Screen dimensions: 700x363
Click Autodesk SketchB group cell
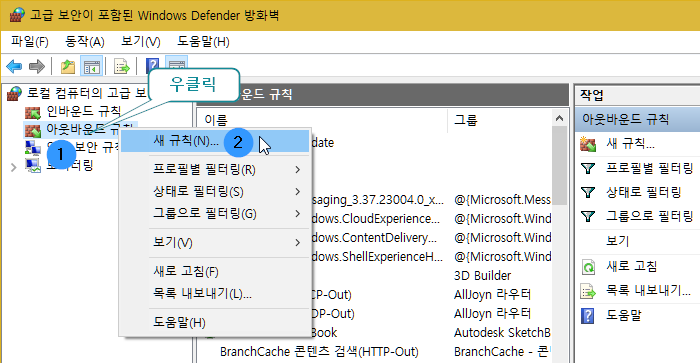click(x=502, y=333)
